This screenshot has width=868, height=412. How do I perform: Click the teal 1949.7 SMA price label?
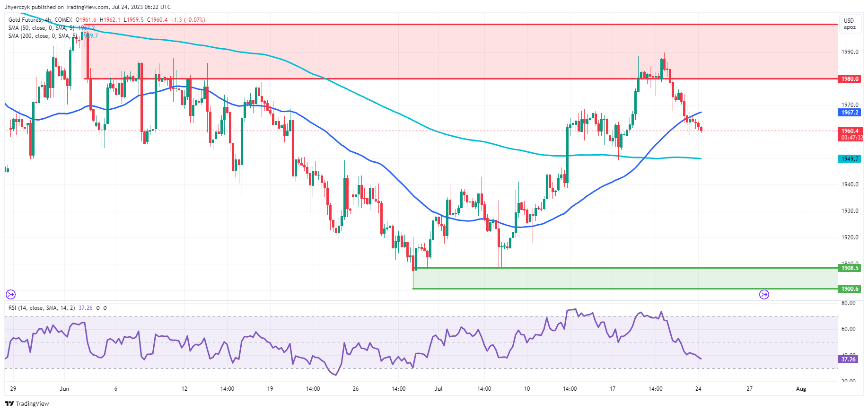[x=849, y=159]
